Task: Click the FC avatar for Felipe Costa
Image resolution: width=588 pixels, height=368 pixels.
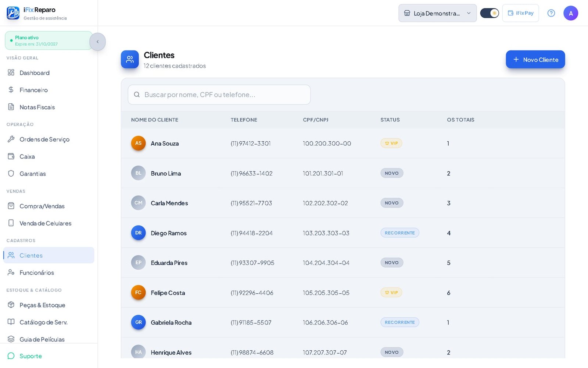Action: click(138, 293)
